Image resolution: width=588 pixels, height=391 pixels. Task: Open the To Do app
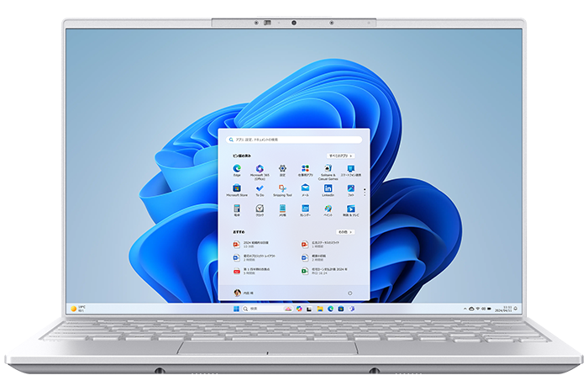(260, 190)
